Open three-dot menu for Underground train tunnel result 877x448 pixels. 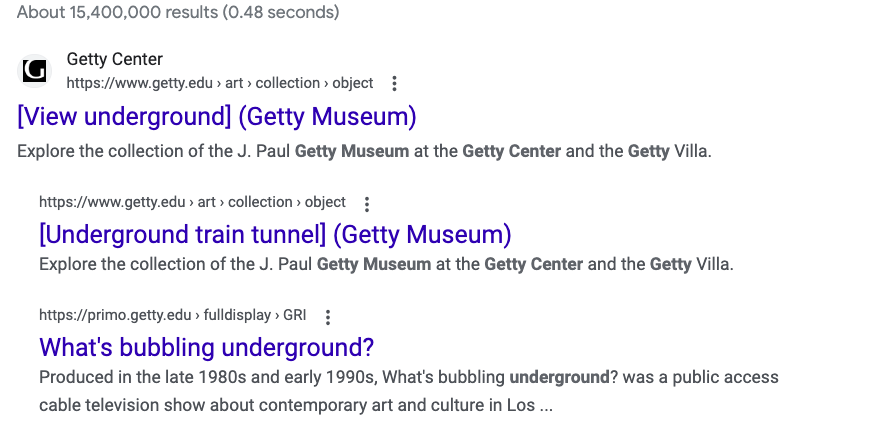click(x=367, y=204)
